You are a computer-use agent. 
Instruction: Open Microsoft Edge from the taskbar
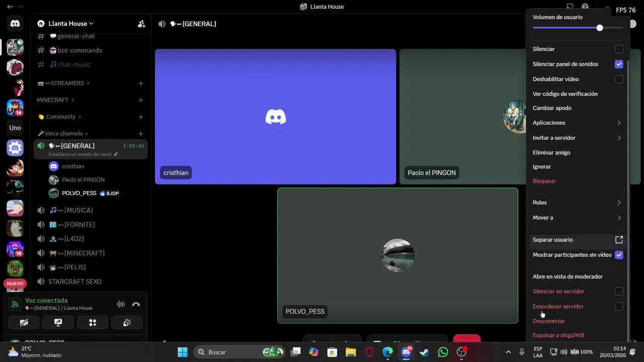point(387,352)
